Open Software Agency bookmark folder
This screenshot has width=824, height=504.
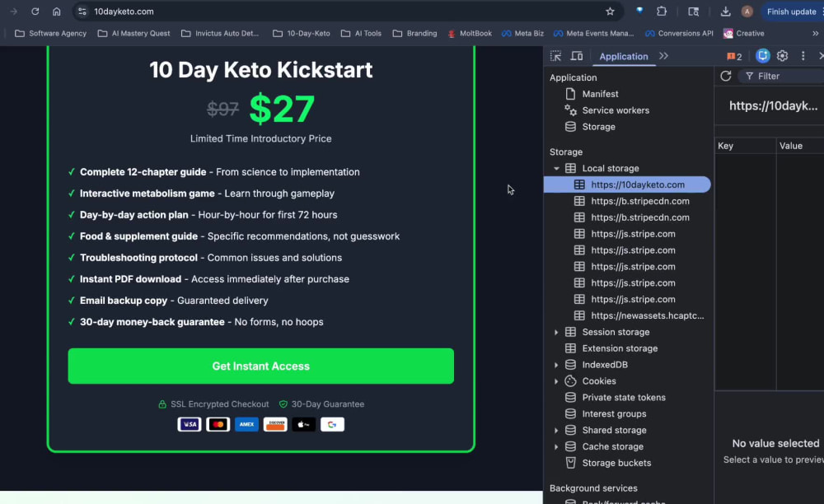50,33
